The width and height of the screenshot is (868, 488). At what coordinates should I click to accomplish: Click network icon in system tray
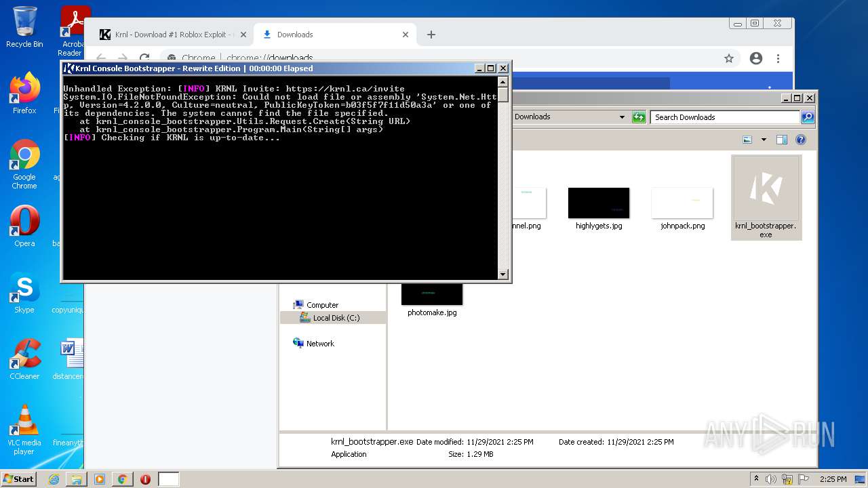pyautogui.click(x=787, y=479)
